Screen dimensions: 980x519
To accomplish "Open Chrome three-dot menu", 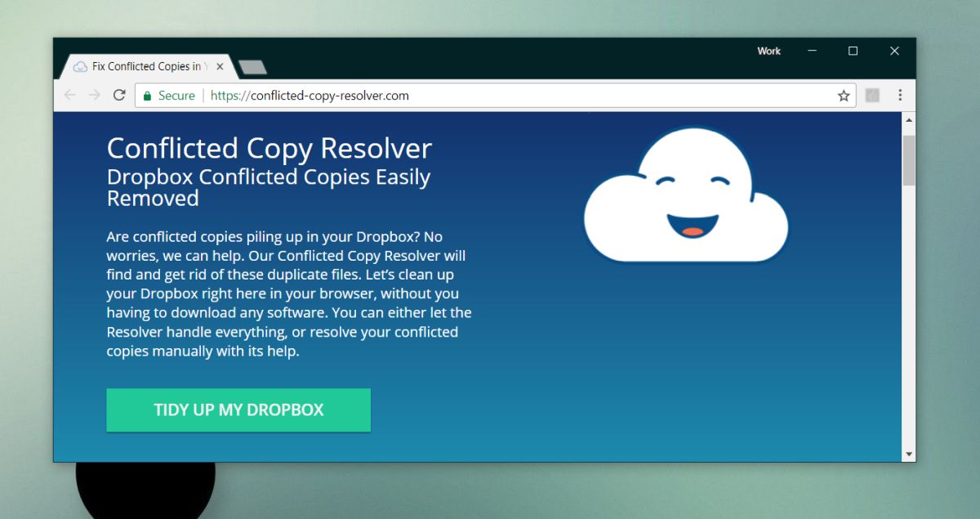I will tap(900, 96).
